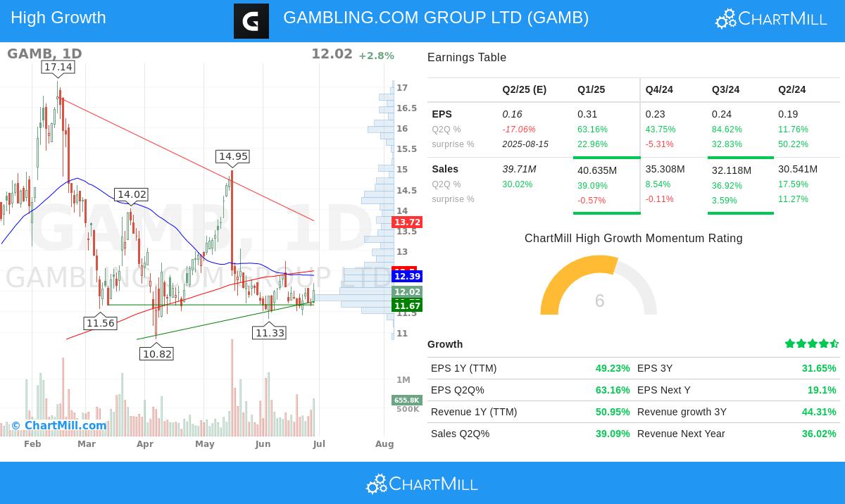Screen dimensions: 845x504
Task: Click the ChartMill logo in footer
Action: [422, 484]
